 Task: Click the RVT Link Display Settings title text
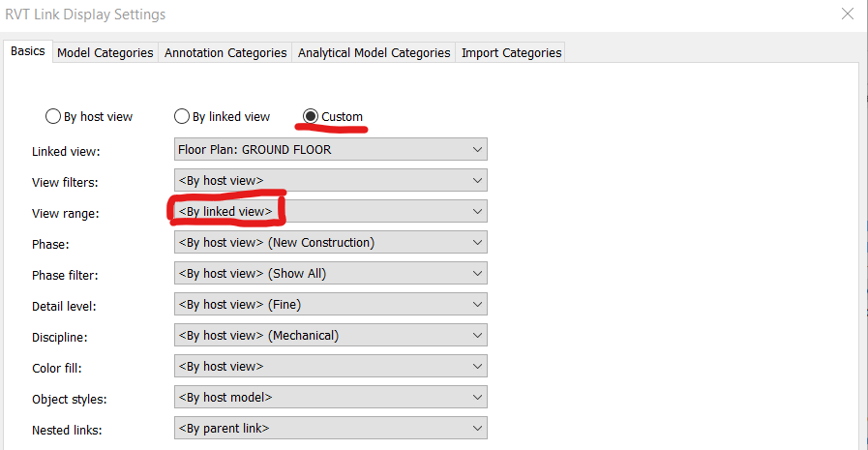(85, 15)
